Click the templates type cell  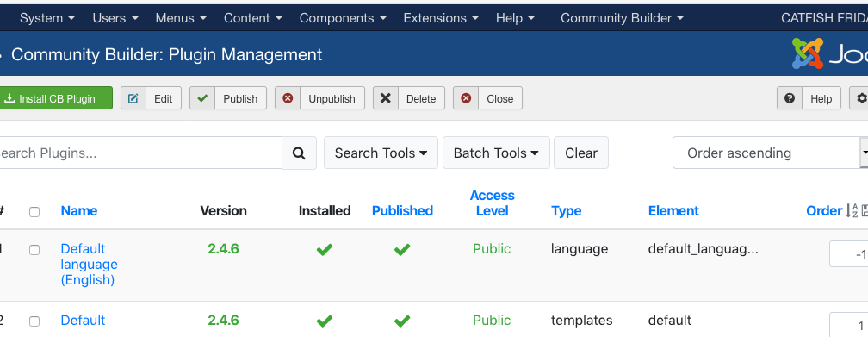pyautogui.click(x=582, y=321)
